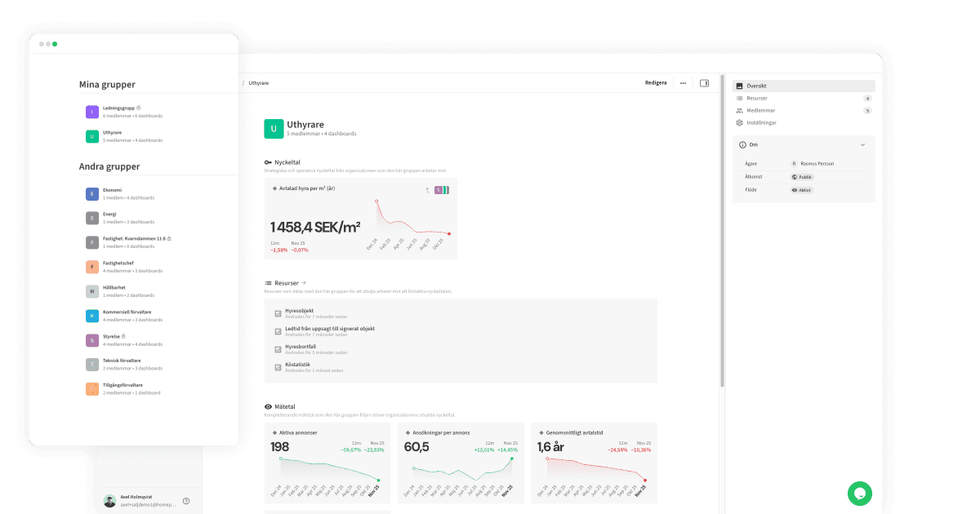Open Medlemmar from the right sidebar
This screenshot has width=980, height=514.
(x=761, y=110)
